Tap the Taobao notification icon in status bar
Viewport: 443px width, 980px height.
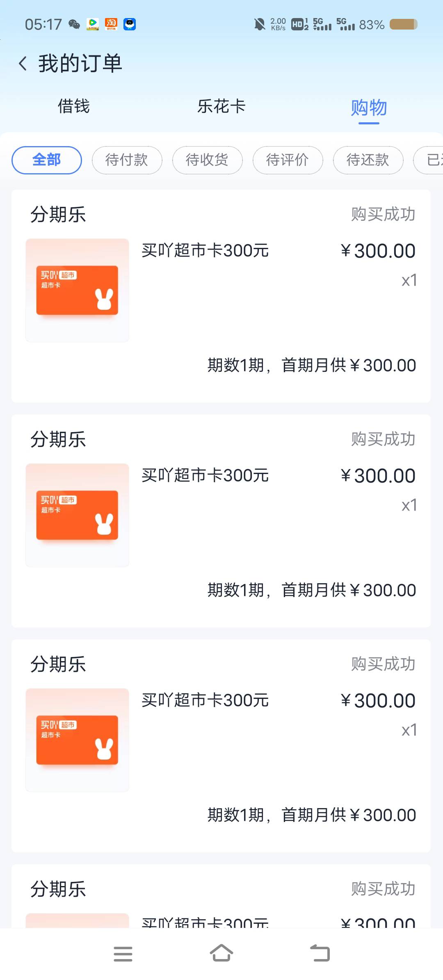pyautogui.click(x=111, y=24)
